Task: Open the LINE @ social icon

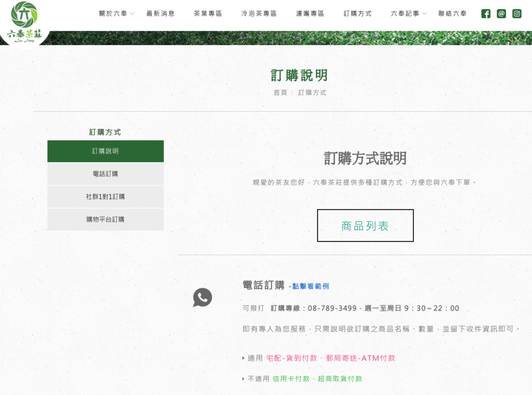Action: [501, 14]
